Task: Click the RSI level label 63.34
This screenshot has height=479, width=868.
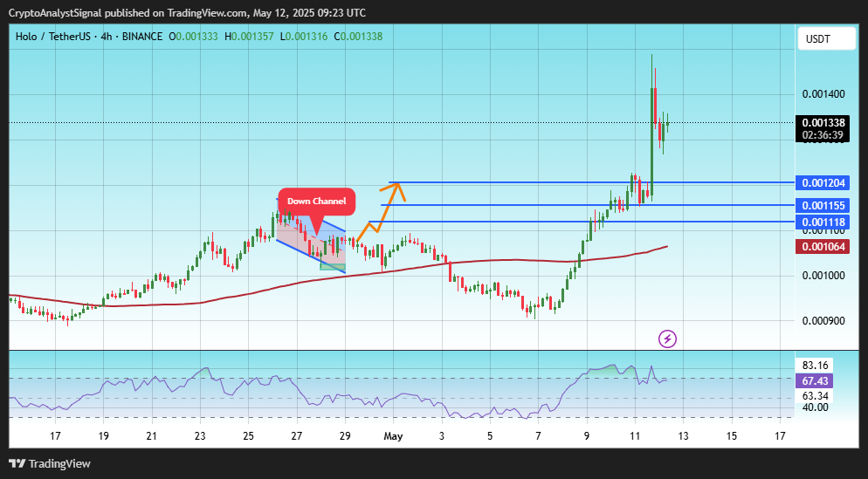Action: coord(815,396)
